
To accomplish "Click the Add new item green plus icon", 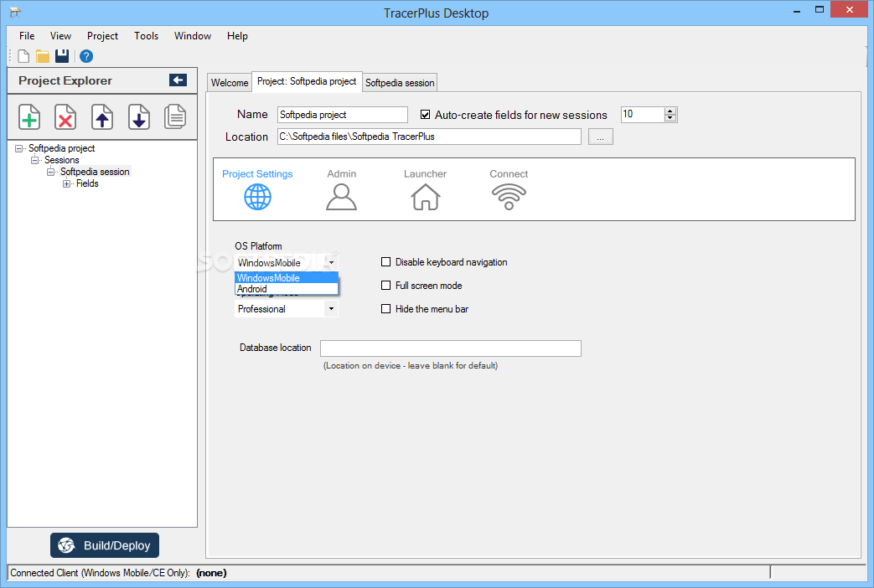I will pyautogui.click(x=29, y=117).
